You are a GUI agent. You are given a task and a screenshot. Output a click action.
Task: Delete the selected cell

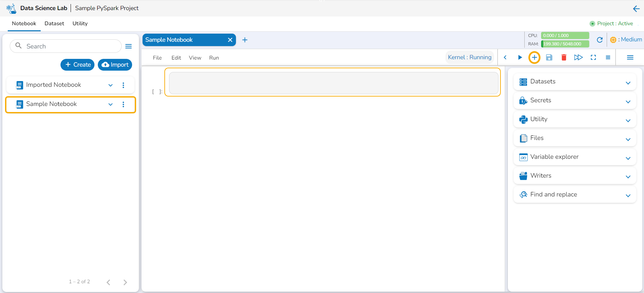click(x=564, y=58)
